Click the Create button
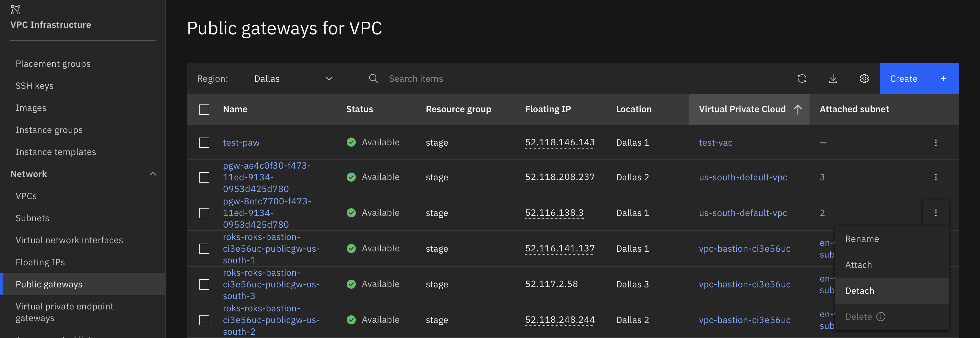 pos(919,78)
